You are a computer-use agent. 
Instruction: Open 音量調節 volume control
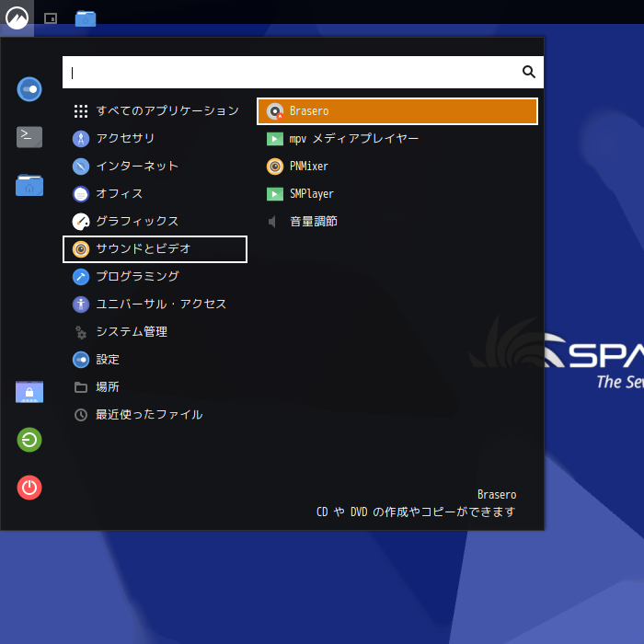coord(397,222)
